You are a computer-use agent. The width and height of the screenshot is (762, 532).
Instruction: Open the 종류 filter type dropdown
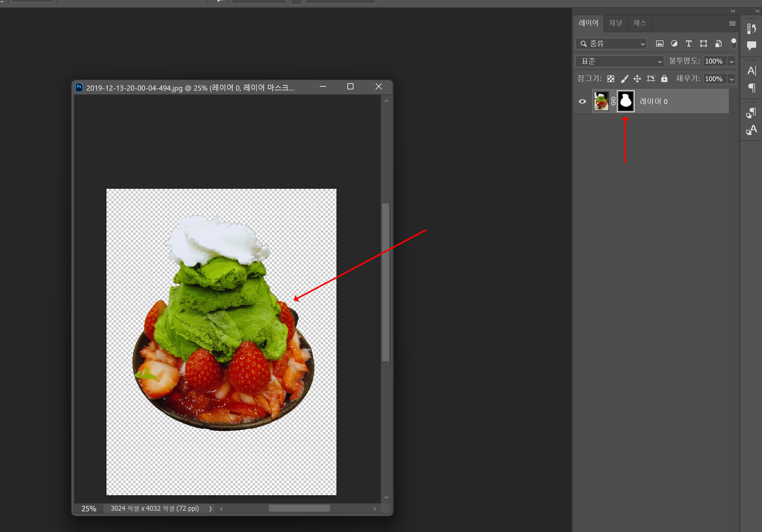click(611, 44)
